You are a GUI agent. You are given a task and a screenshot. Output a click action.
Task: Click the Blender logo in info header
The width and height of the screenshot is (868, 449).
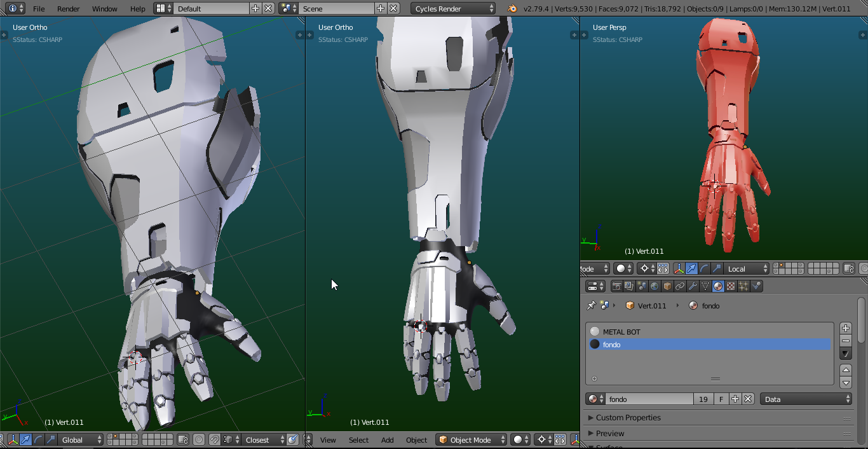click(x=513, y=8)
